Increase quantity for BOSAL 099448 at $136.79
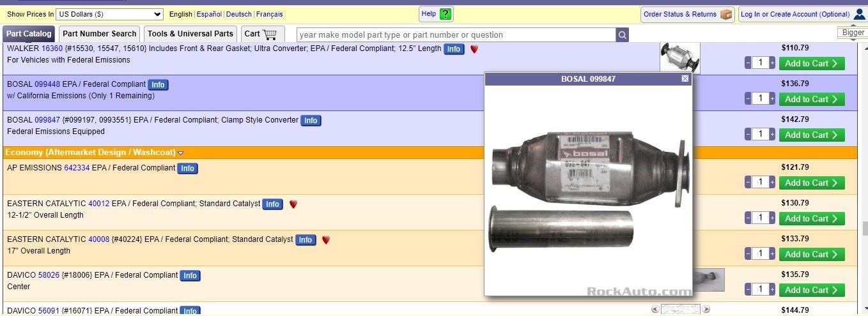Viewport: 868px width, 316px height. [772, 98]
